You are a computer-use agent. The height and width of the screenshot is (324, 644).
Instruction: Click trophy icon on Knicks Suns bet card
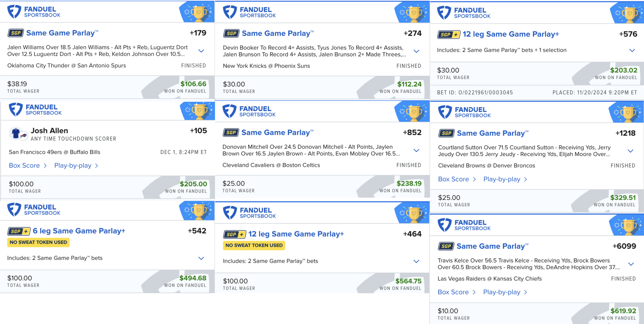pos(413,13)
